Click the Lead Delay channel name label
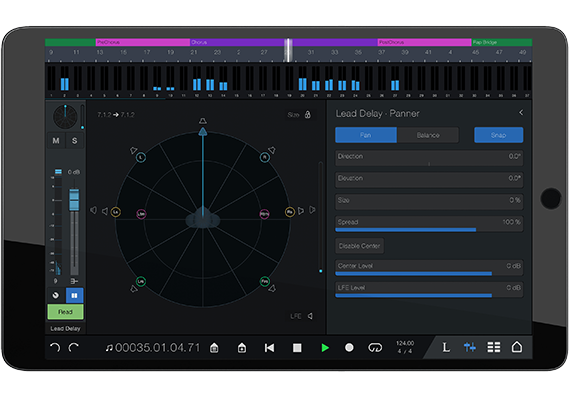The width and height of the screenshot is (569, 397). click(x=65, y=328)
